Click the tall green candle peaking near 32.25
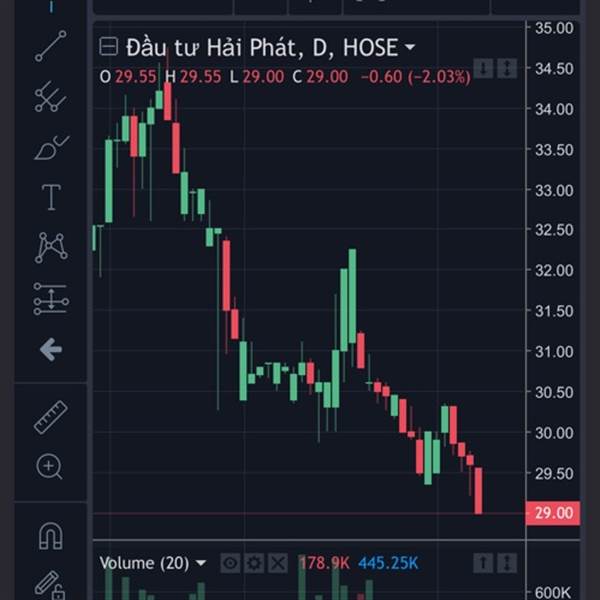Viewport: 600px width, 600px height. click(352, 296)
